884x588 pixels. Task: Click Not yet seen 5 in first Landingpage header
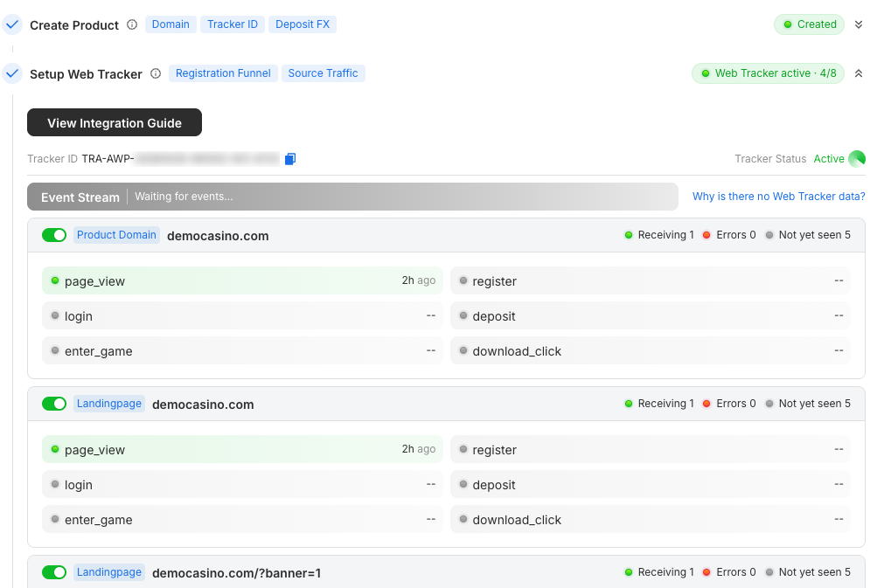tap(808, 404)
